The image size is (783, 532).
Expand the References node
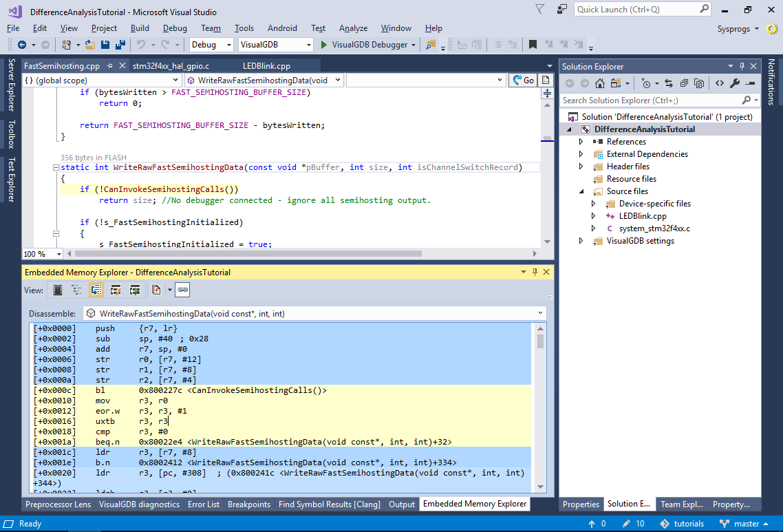click(x=581, y=142)
